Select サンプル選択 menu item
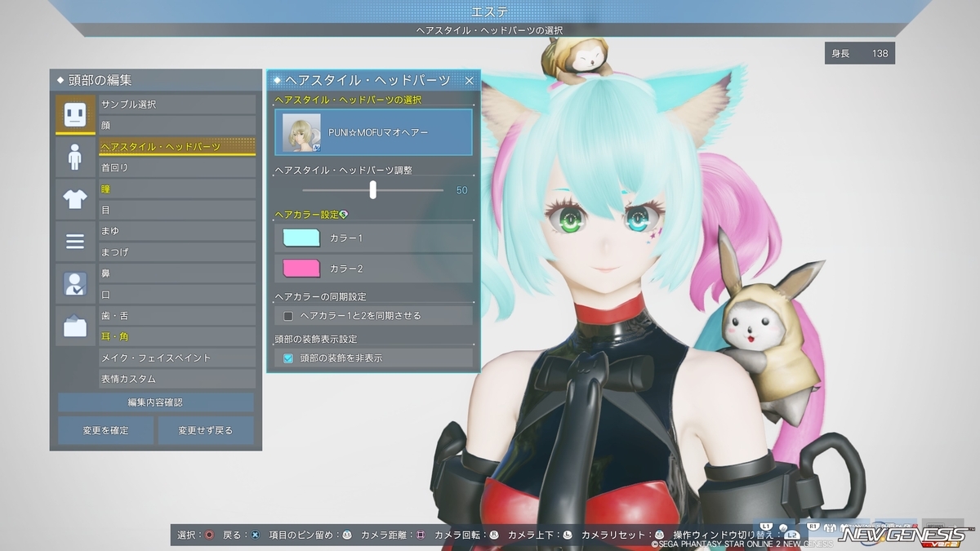980x551 pixels. 177,104
